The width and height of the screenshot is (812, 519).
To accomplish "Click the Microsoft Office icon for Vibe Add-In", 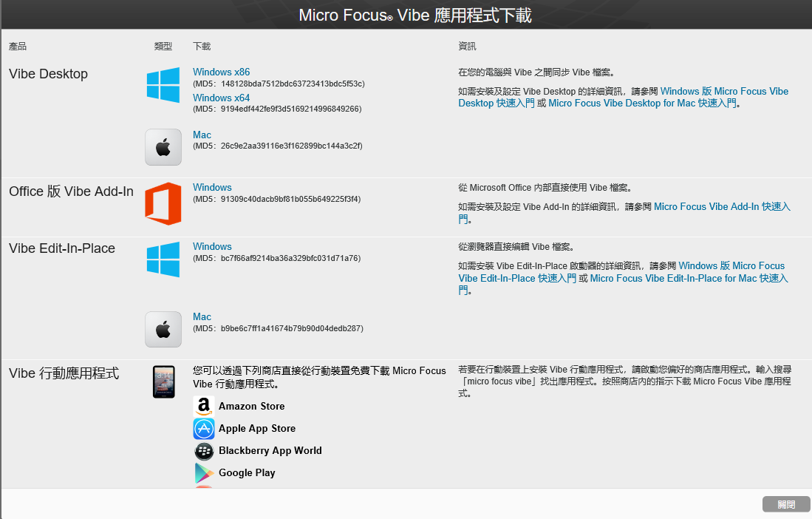I will tap(163, 203).
